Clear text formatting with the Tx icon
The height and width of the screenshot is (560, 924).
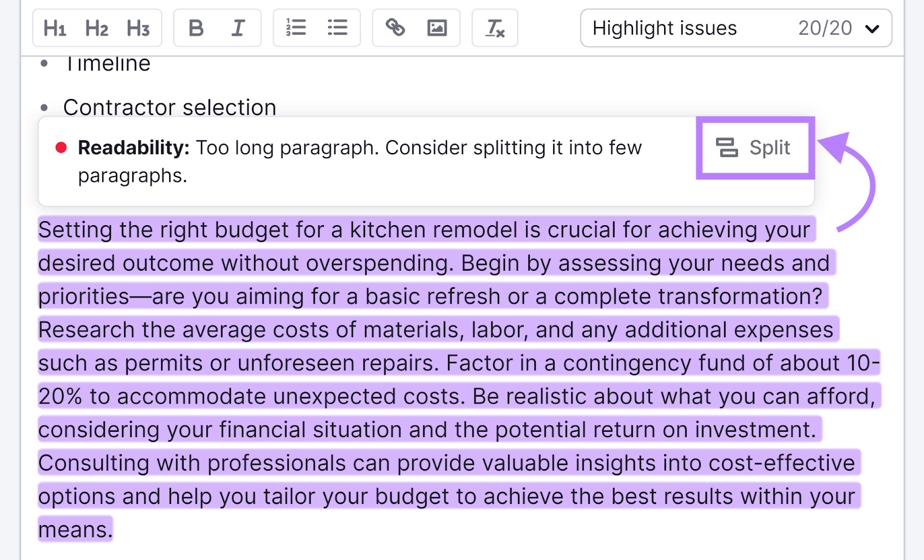coord(494,28)
